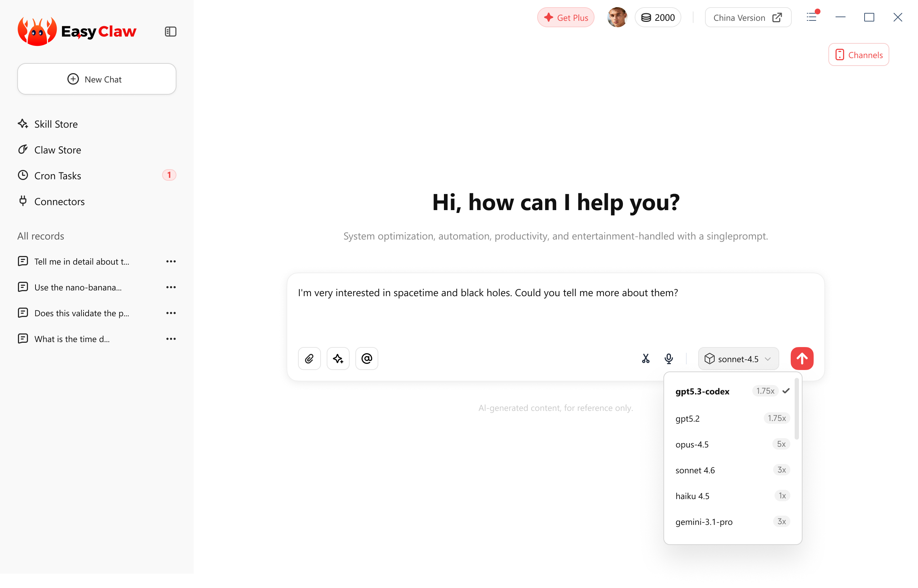This screenshot has height=588, width=918.
Task: Open 'What is the time d...' chat
Action: [72, 339]
